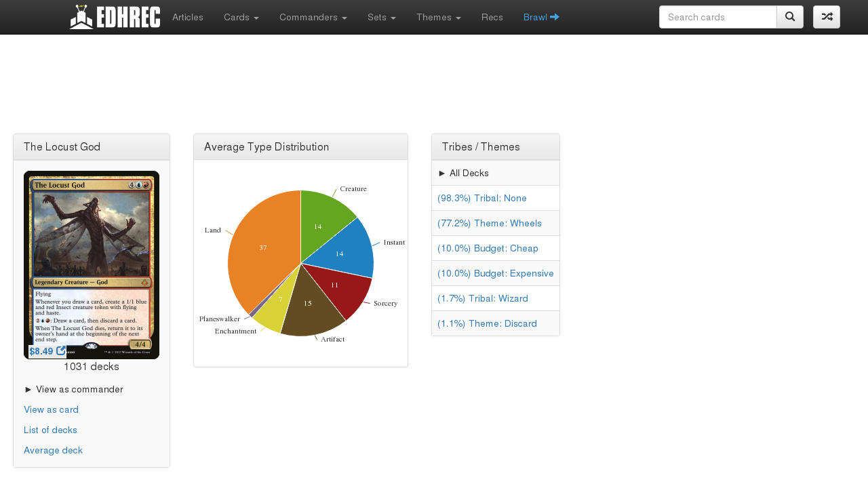This screenshot has height=488, width=868.
Task: Click the Average Type Distribution heading
Action: [x=267, y=147]
